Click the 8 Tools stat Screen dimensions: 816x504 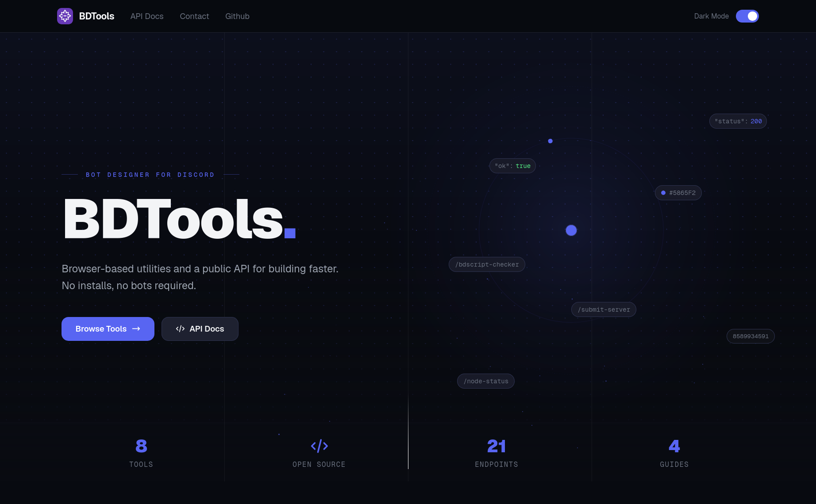click(x=141, y=453)
